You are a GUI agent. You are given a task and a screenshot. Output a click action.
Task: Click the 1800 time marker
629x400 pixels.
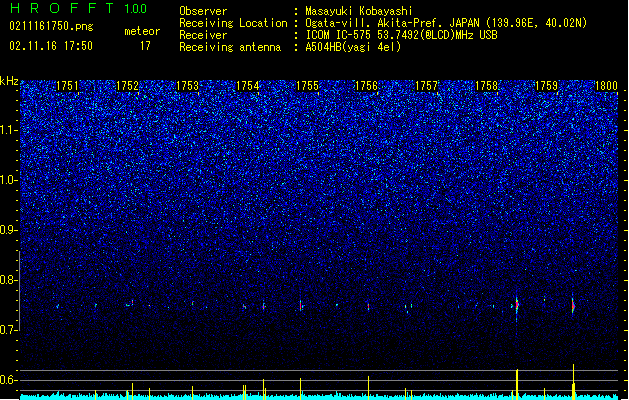pos(606,86)
